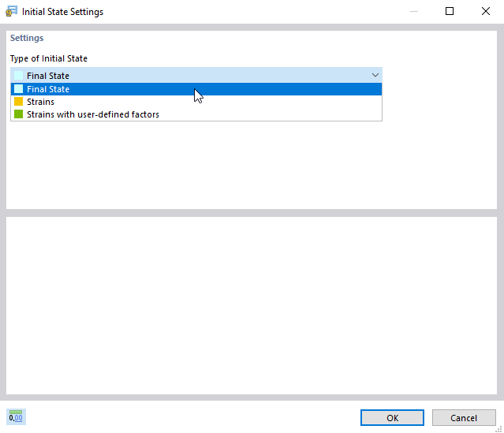Maximize the dialog window

coord(449,12)
